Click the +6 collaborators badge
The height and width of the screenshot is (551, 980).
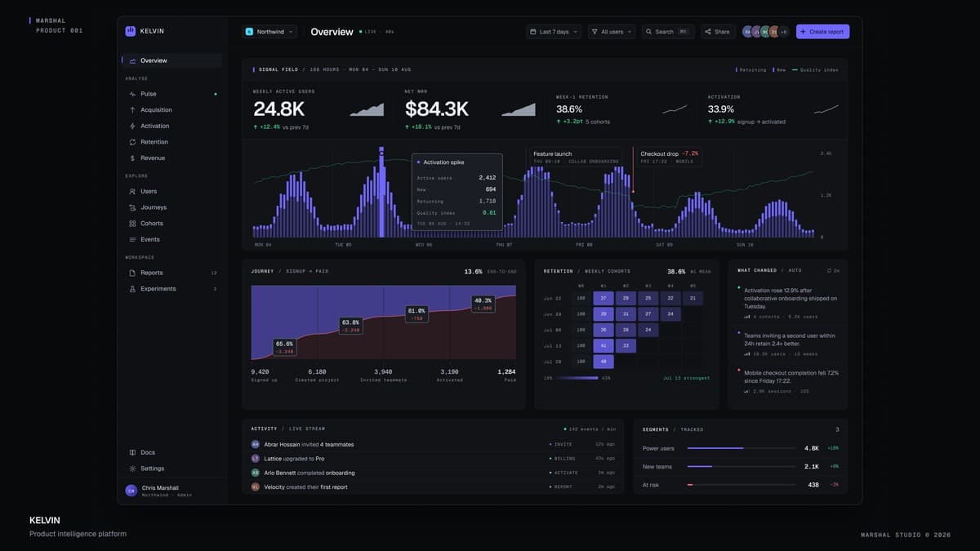(x=784, y=32)
